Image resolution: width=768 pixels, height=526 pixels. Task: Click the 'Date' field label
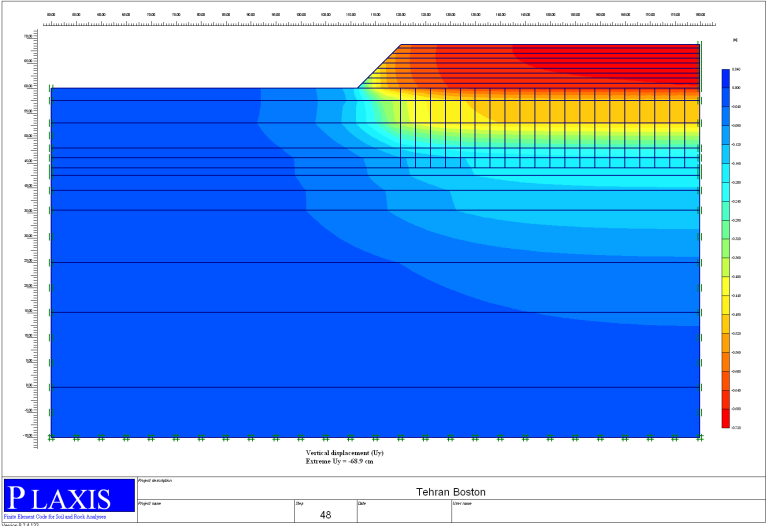[362, 503]
